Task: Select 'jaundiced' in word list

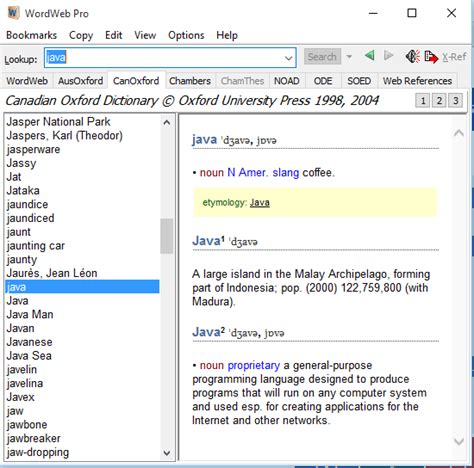Action: point(82,218)
